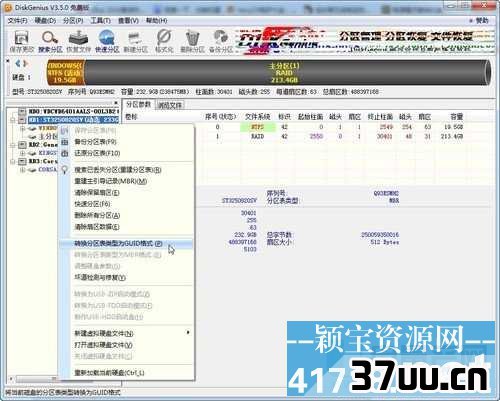Choose 搜索已丢失分区(重建分区表) menu entry
Screen dimensions: 500x401
coord(127,170)
